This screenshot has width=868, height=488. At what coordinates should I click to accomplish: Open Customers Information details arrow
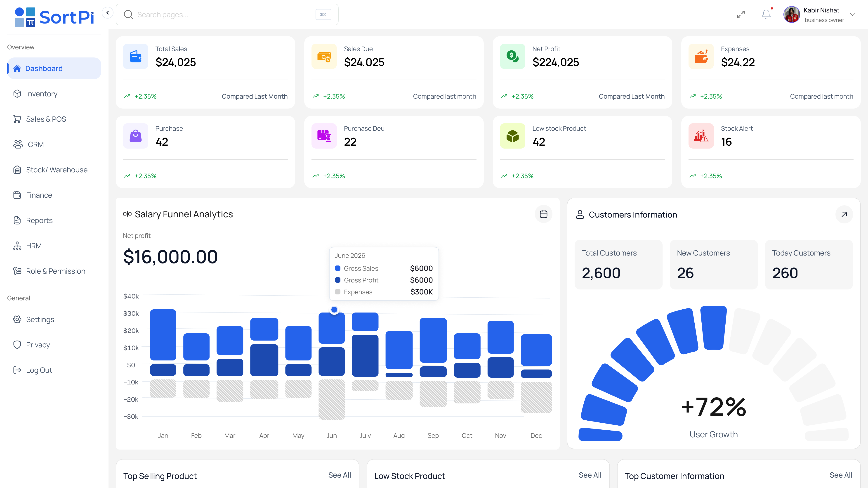pyautogui.click(x=844, y=214)
